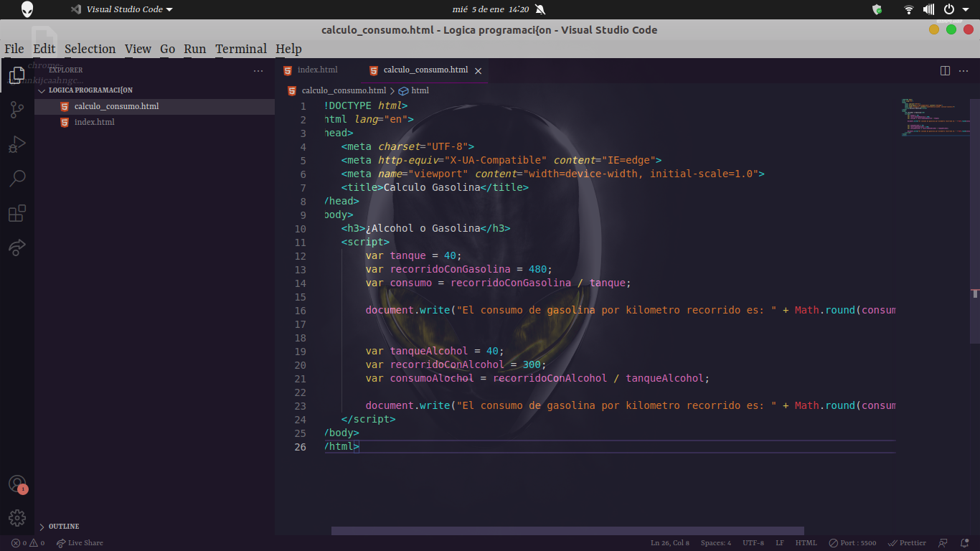Click the html breadcrumb segment
This screenshot has height=551, width=980.
click(420, 91)
